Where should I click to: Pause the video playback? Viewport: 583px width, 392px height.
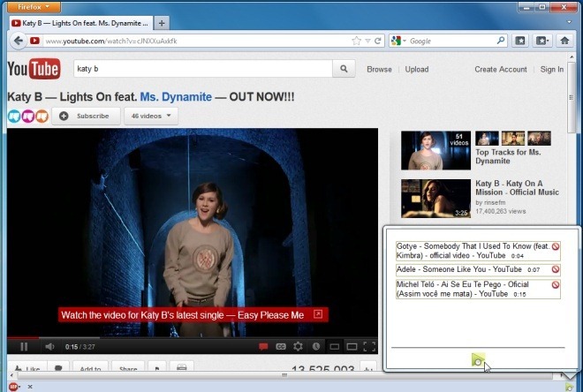pyautogui.click(x=24, y=347)
